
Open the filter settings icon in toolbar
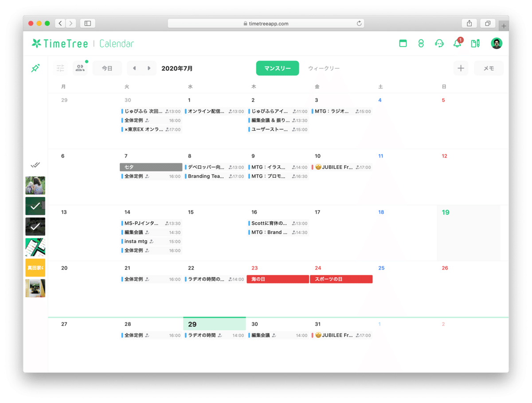tap(60, 68)
